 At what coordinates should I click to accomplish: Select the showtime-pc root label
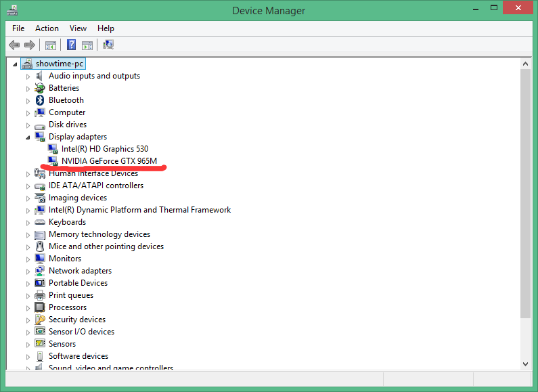coord(60,64)
